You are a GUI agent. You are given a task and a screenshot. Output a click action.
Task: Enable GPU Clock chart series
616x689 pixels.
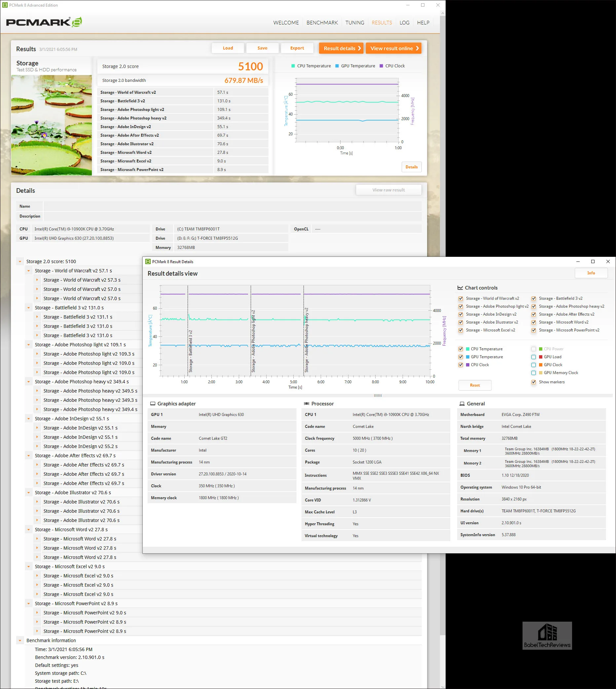[533, 364]
